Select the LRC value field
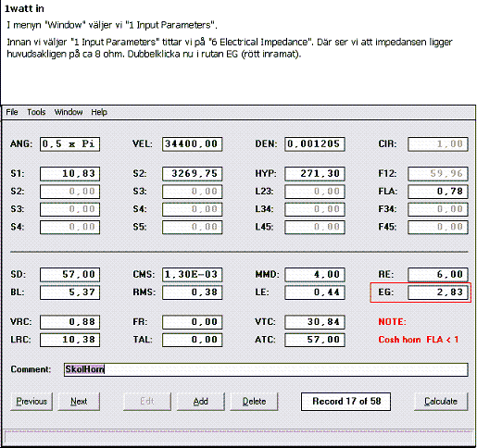This screenshot has height=448, width=477. click(69, 340)
